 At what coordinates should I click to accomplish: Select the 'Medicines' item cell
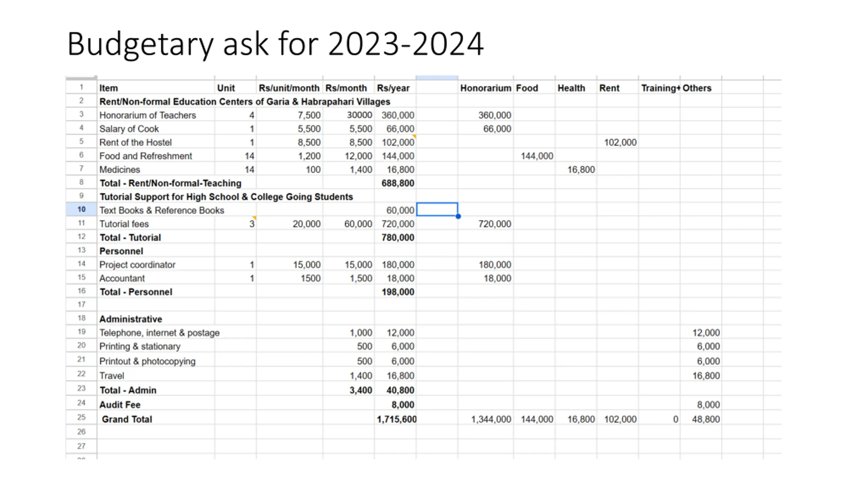tap(156, 169)
